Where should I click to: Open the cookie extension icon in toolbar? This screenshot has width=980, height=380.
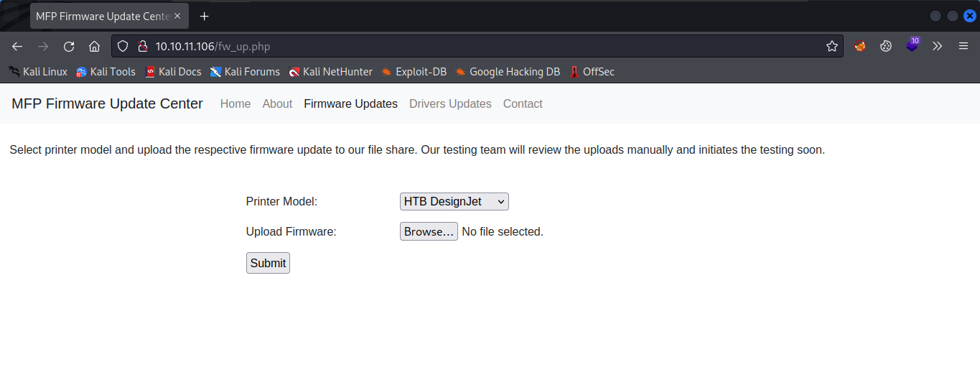(886, 46)
